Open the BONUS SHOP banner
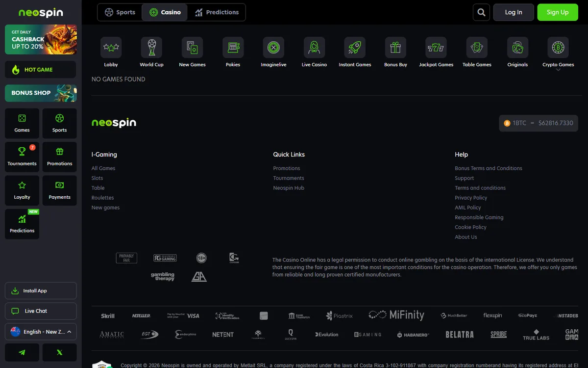 point(41,93)
